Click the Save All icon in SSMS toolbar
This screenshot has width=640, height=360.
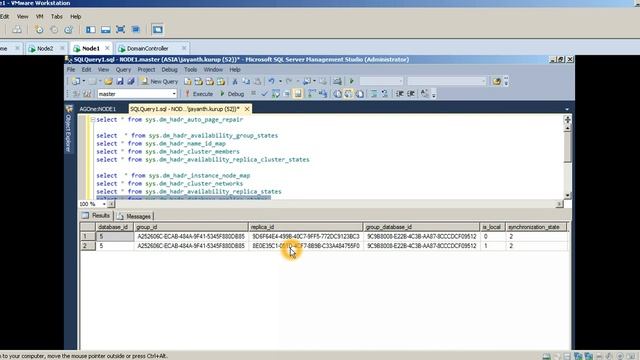131,82
